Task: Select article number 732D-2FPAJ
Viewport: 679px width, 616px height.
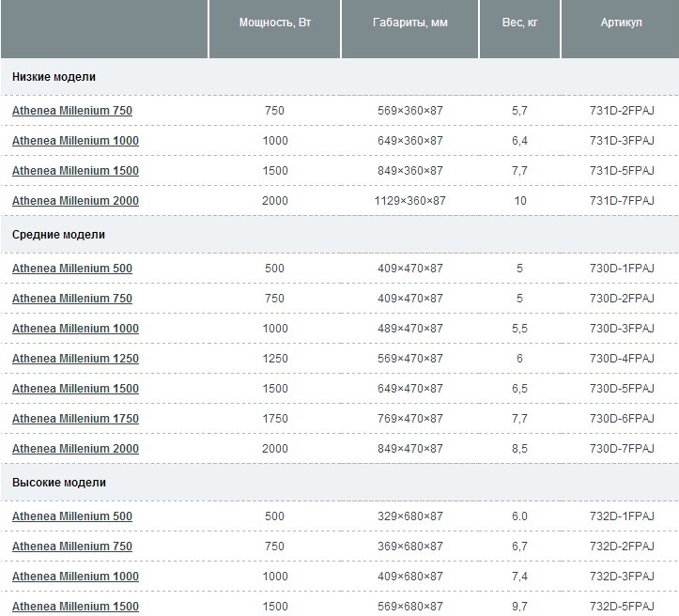Action: pyautogui.click(x=622, y=547)
